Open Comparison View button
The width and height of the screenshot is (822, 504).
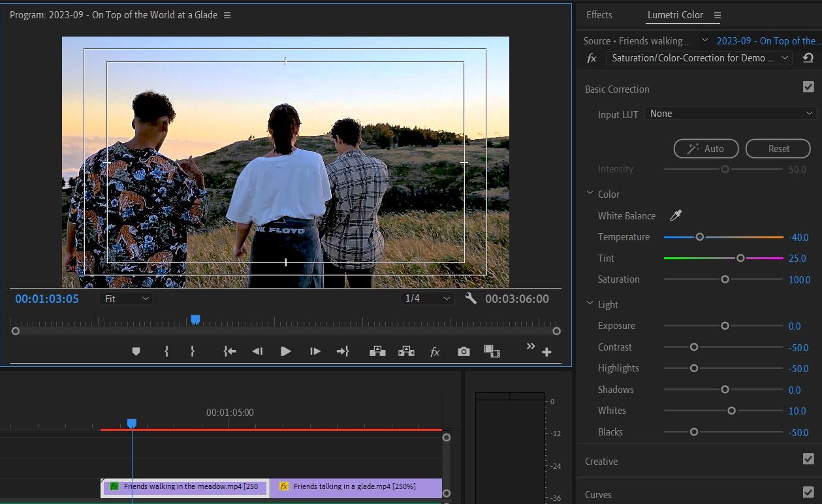point(492,351)
